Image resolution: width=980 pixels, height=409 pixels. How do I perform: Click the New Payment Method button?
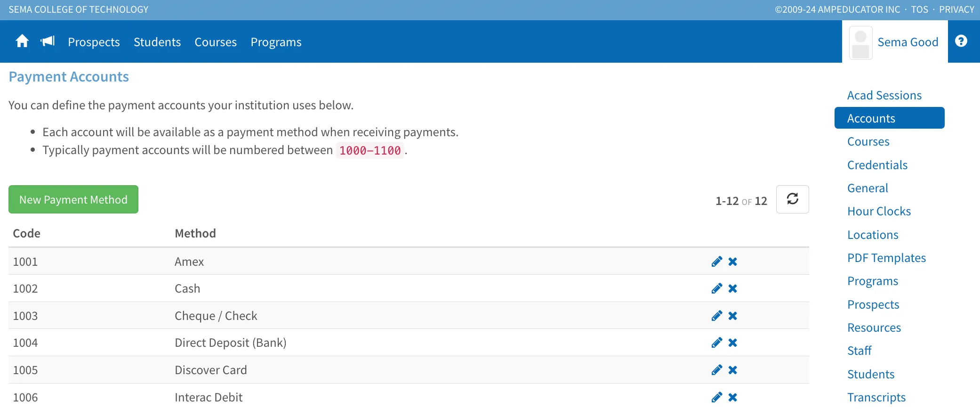tap(73, 199)
